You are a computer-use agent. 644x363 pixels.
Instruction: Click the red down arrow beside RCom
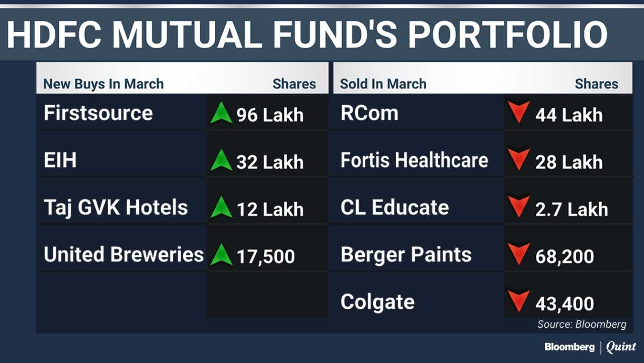click(x=518, y=113)
